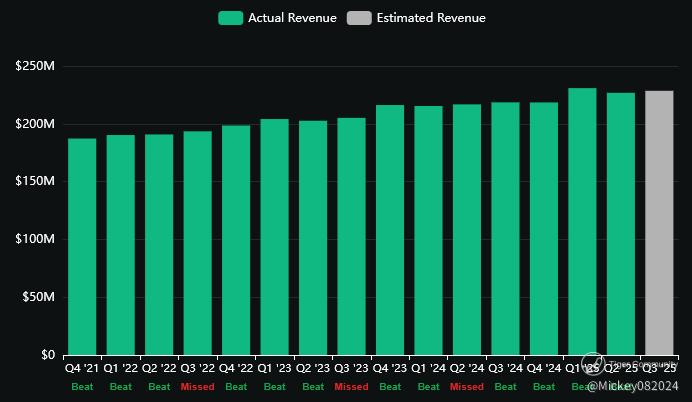Select the Q1 '23 revenue bar

click(x=275, y=237)
